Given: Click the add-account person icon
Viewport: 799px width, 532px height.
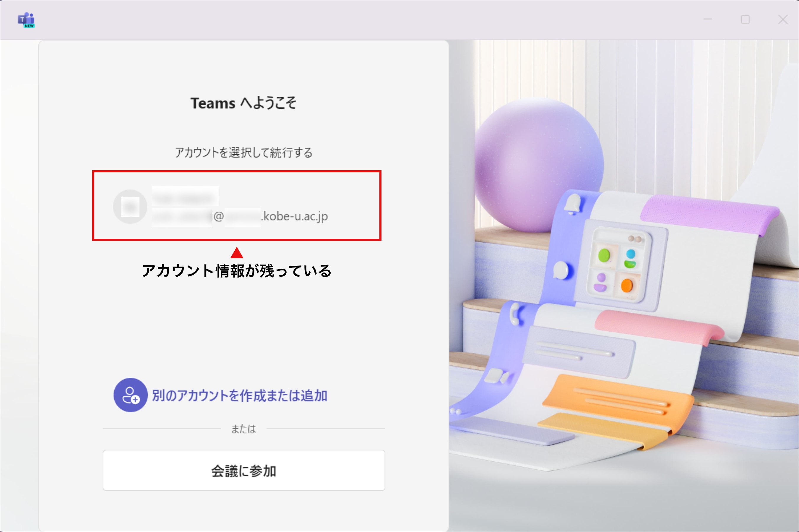Looking at the screenshot, I should pos(131,395).
